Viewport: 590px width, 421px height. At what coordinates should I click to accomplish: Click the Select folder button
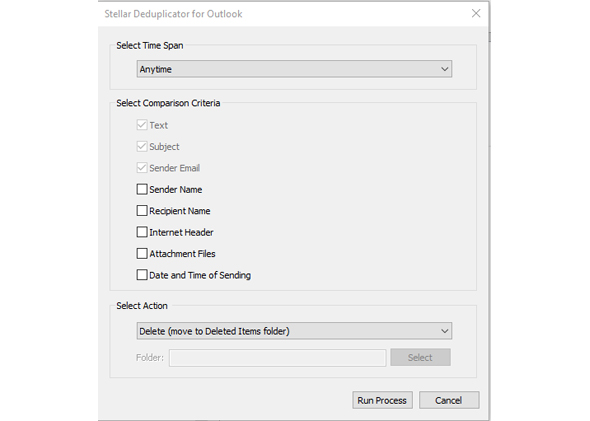[420, 357]
